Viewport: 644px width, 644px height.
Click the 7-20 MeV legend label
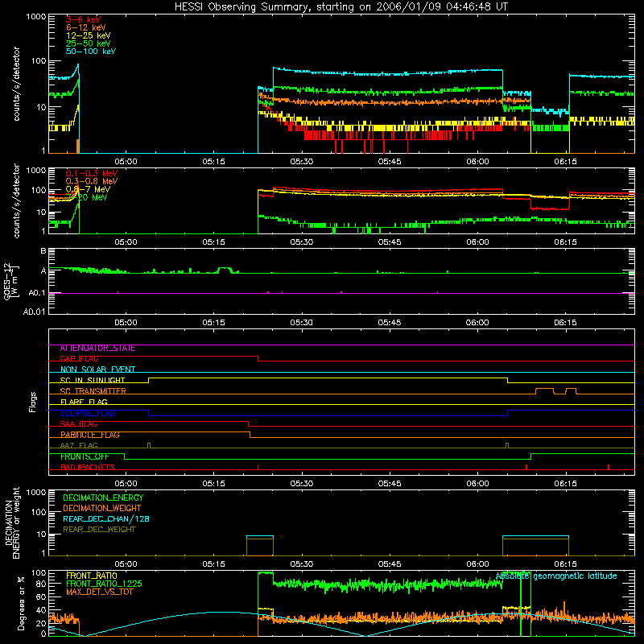point(88,197)
